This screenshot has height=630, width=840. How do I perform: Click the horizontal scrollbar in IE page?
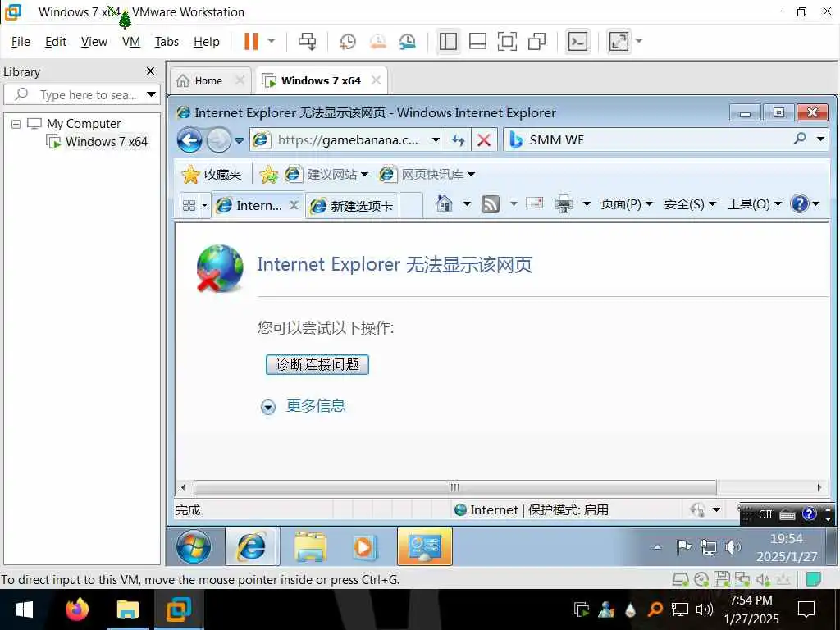click(454, 487)
